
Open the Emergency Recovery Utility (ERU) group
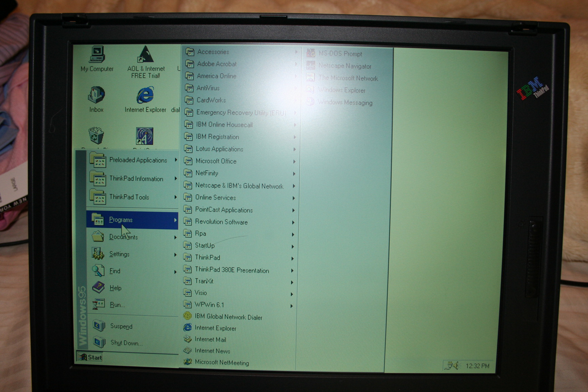pos(241,112)
